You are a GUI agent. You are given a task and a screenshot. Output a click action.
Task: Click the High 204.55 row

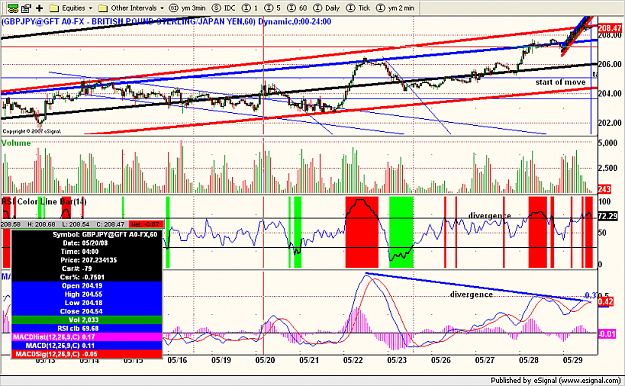pyautogui.click(x=87, y=294)
